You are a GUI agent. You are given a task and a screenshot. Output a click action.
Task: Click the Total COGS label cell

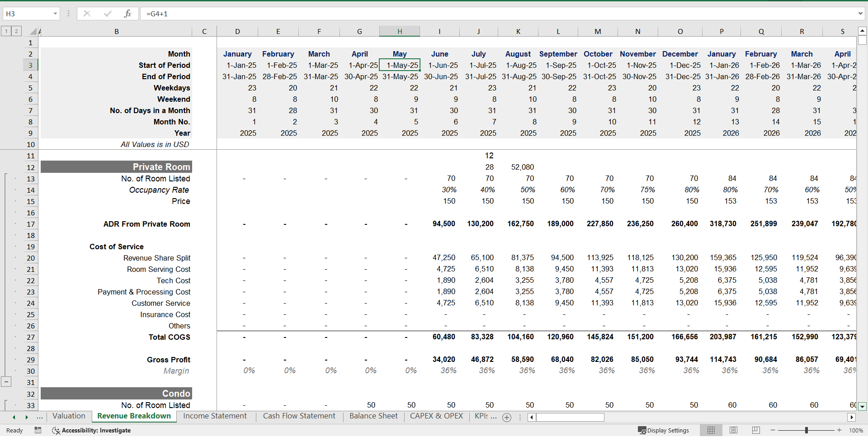coord(169,337)
